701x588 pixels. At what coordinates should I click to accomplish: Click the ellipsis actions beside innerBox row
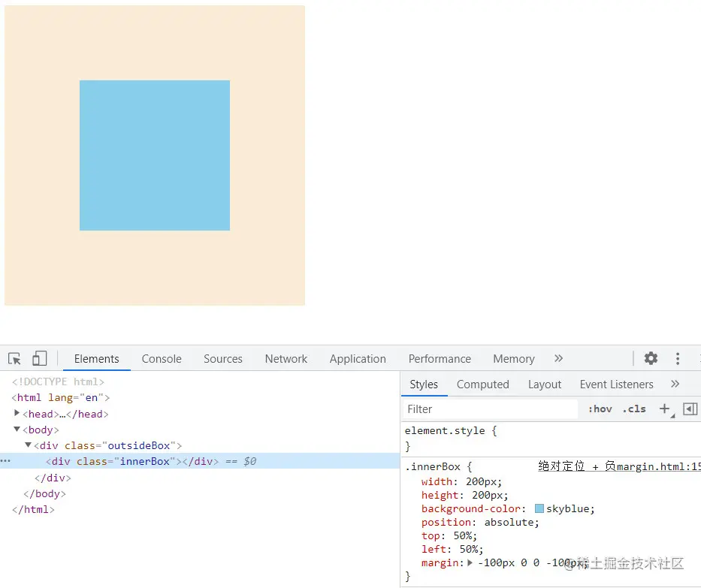click(x=5, y=460)
